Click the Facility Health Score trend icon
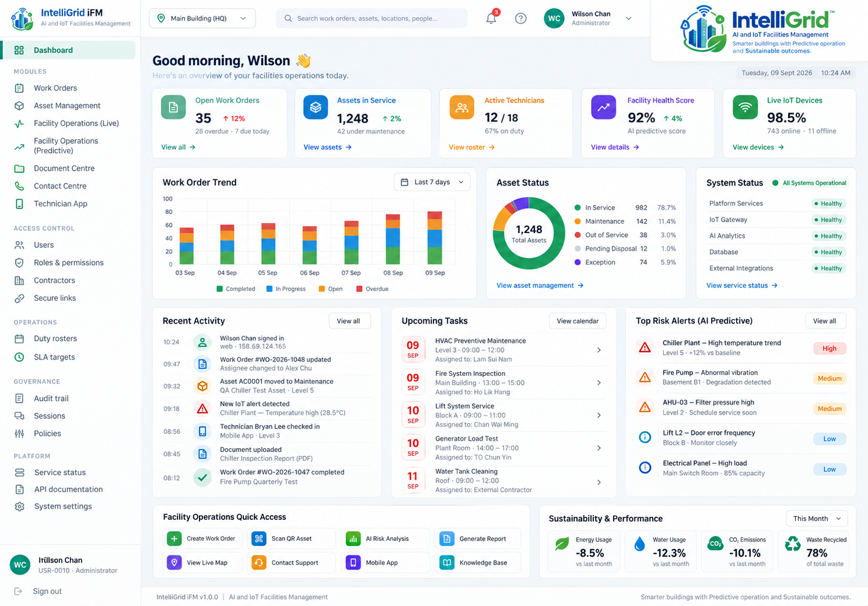Image resolution: width=868 pixels, height=606 pixels. [603, 108]
